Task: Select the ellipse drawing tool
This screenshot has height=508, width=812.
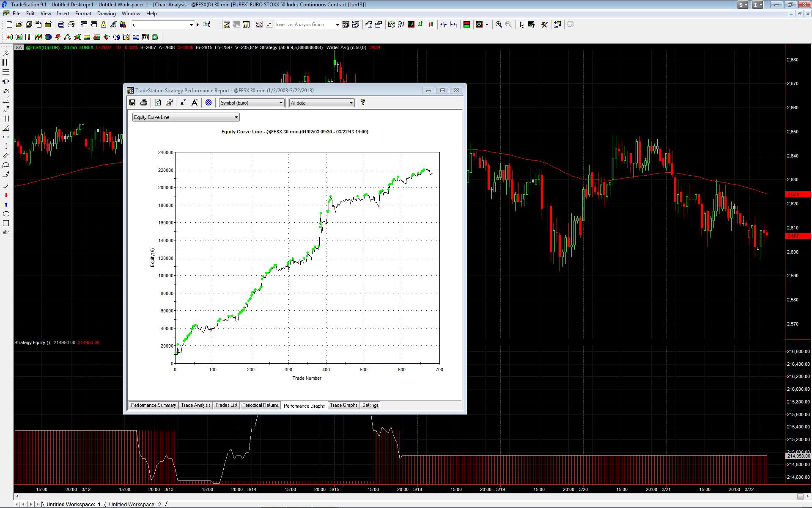Action: (x=6, y=214)
